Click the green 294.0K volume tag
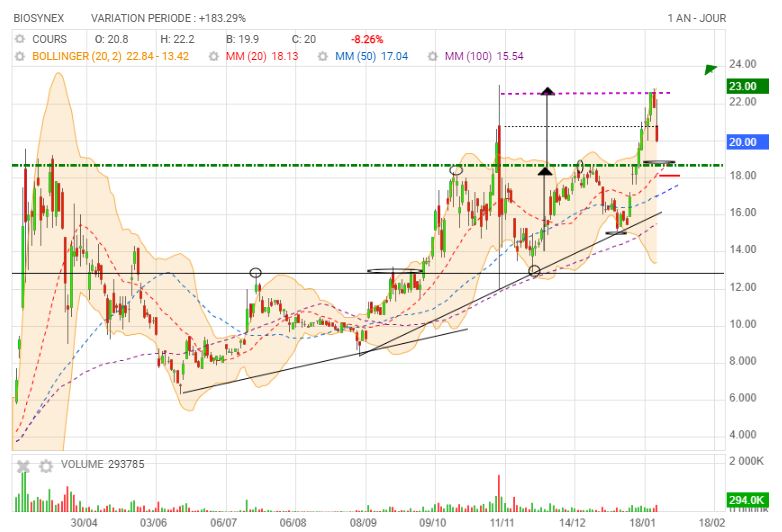Screen dimensions: 782x532 747,500
